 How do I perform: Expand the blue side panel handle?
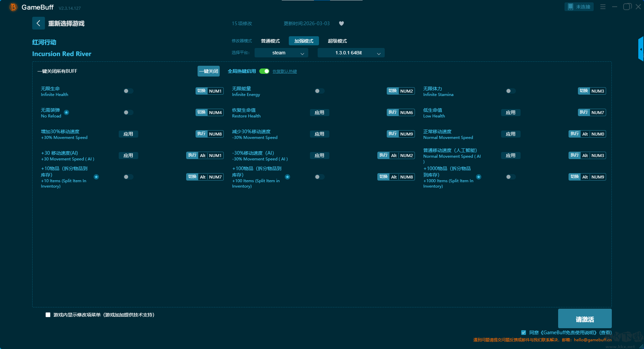click(x=641, y=49)
